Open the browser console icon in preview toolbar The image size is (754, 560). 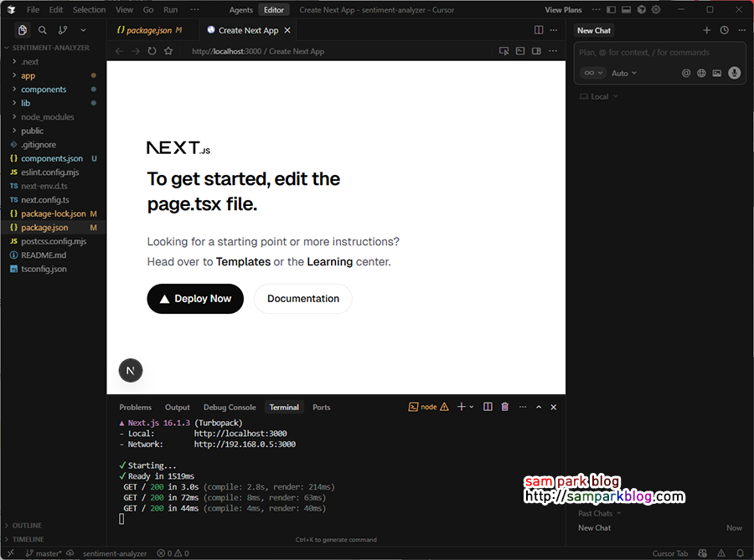point(520,51)
